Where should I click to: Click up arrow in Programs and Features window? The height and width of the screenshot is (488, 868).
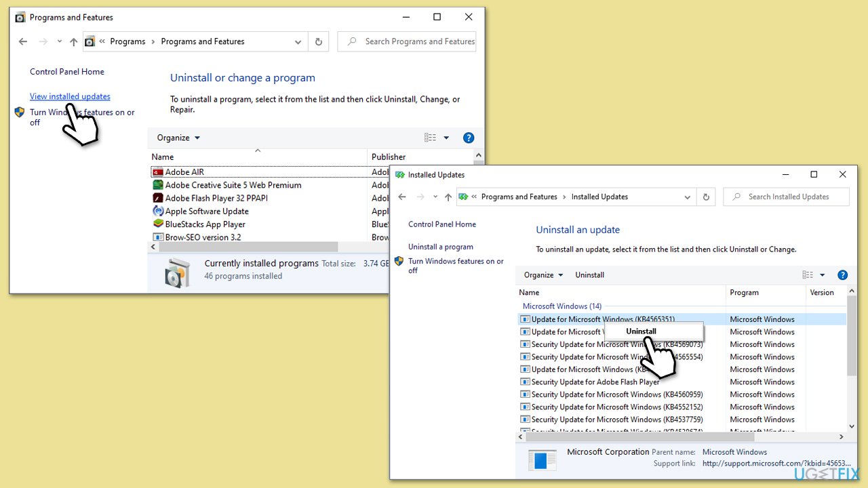coord(73,41)
